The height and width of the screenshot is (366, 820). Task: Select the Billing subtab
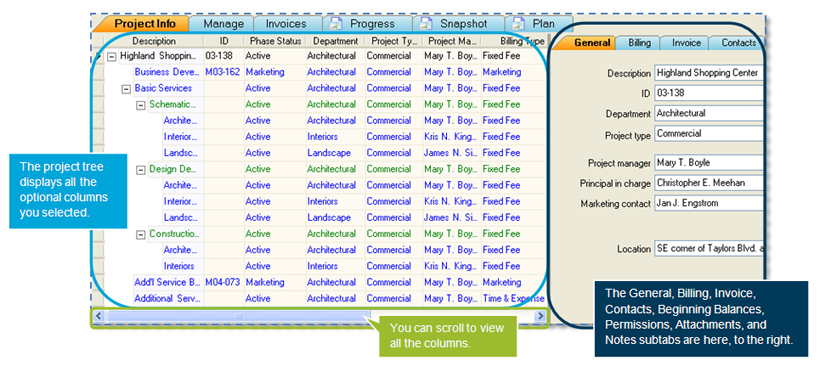(x=638, y=43)
